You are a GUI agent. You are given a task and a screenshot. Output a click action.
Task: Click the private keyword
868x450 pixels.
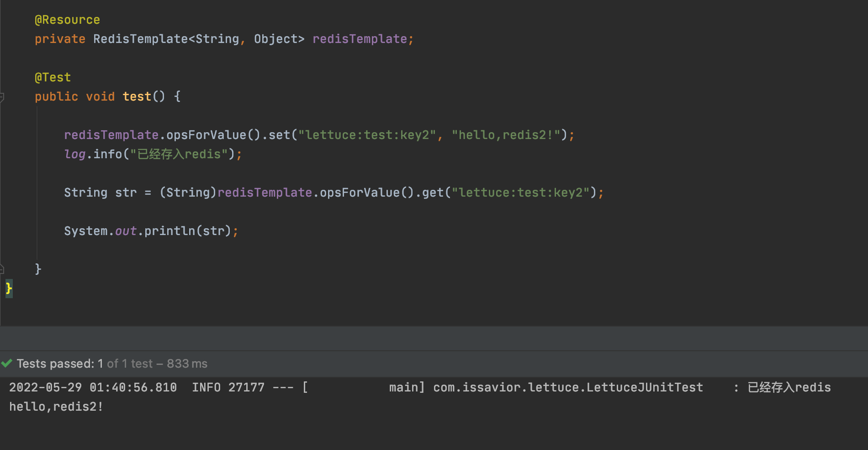point(60,39)
